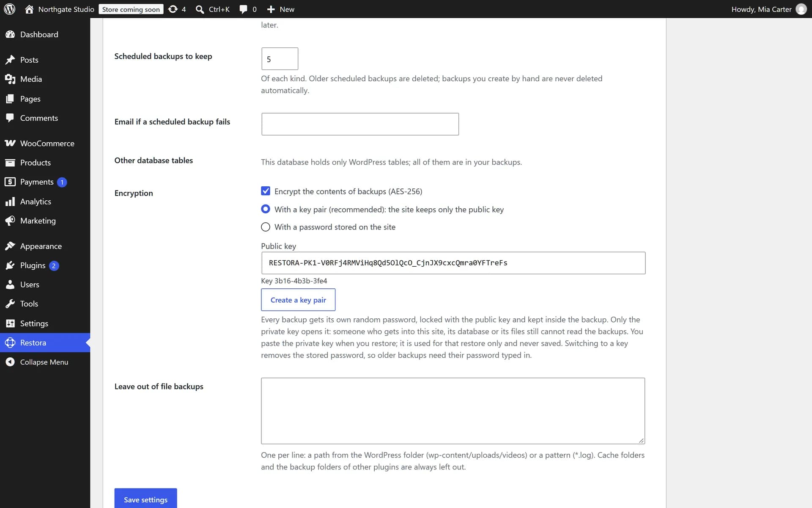Open the Marketing menu label
The height and width of the screenshot is (508, 812).
click(38, 221)
